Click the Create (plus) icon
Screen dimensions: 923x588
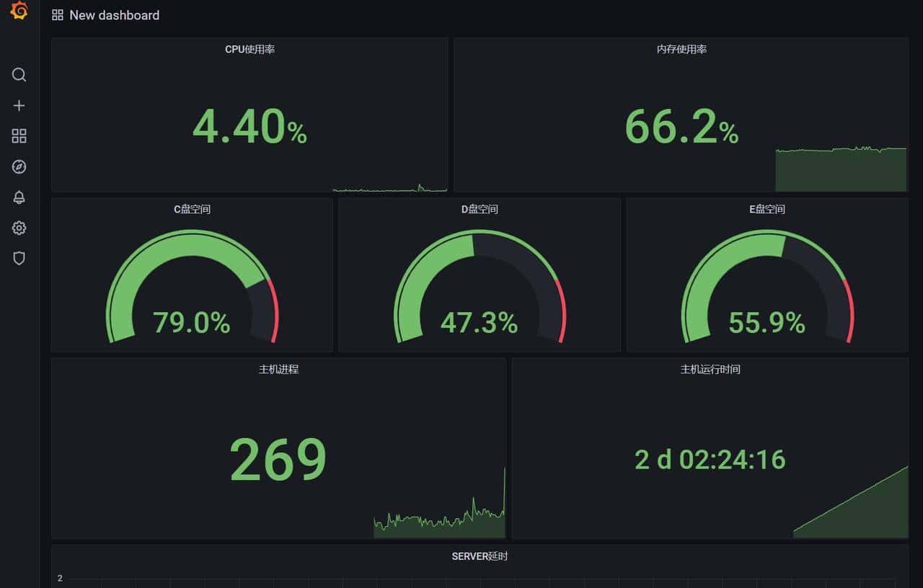pyautogui.click(x=19, y=105)
